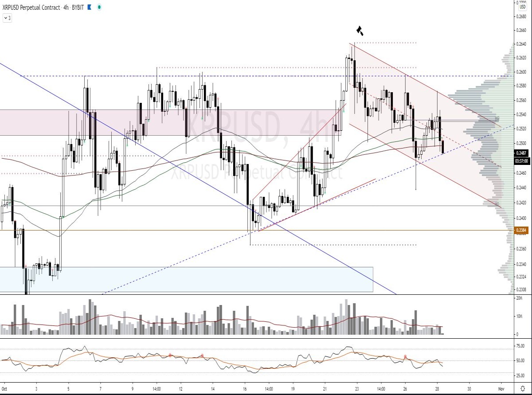Click the orange price label 0.2384

click(521, 230)
